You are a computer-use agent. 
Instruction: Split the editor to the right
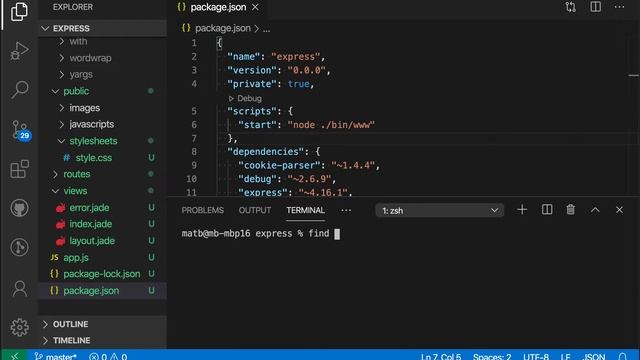click(595, 7)
